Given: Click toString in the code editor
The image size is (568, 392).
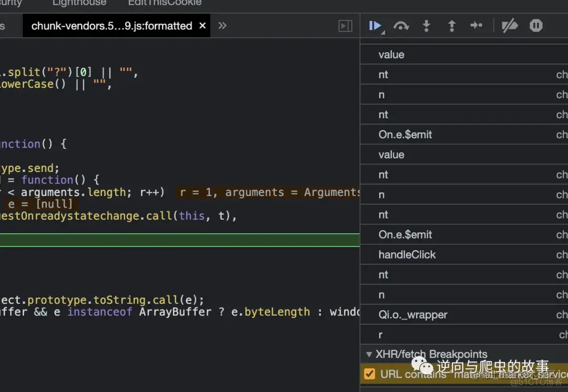Looking at the screenshot, I should click(x=119, y=300).
